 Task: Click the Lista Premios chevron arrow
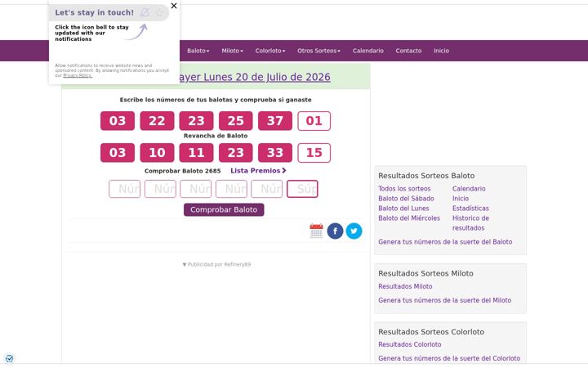click(284, 170)
